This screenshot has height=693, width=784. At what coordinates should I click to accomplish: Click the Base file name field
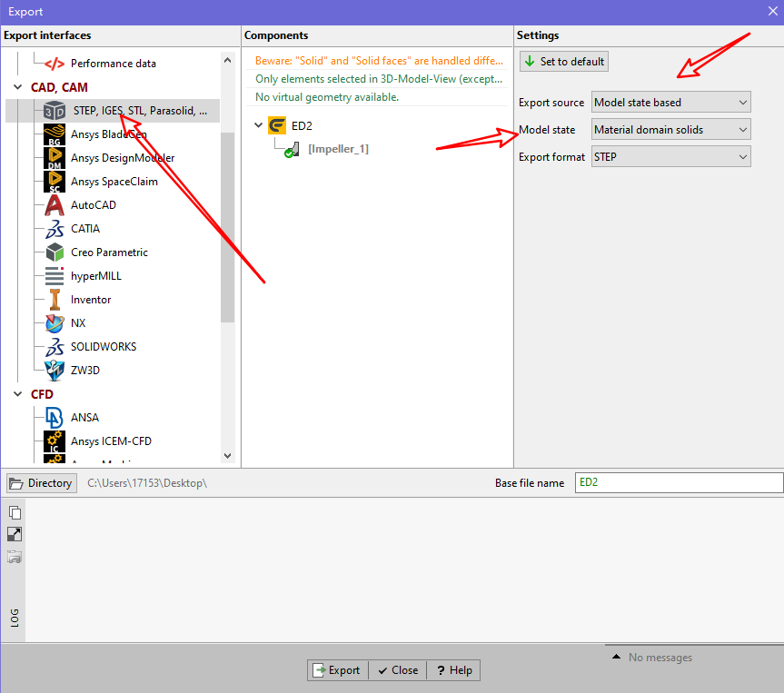point(679,483)
